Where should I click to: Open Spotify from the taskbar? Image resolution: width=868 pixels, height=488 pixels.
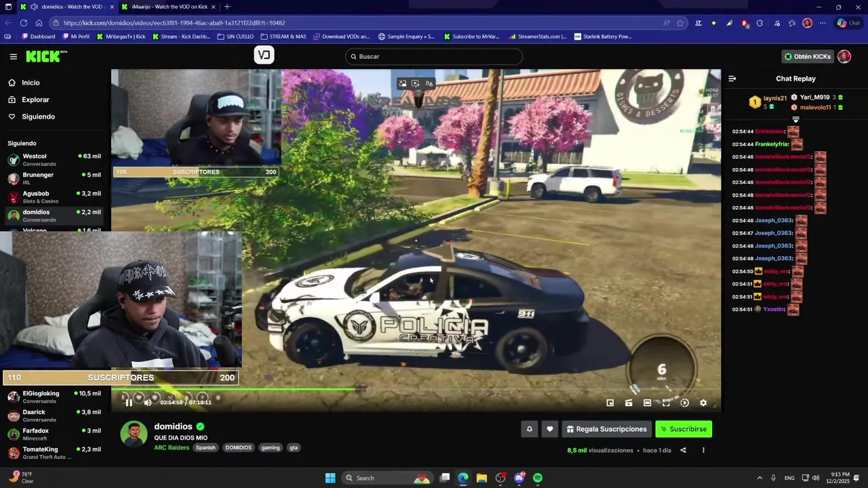538,478
